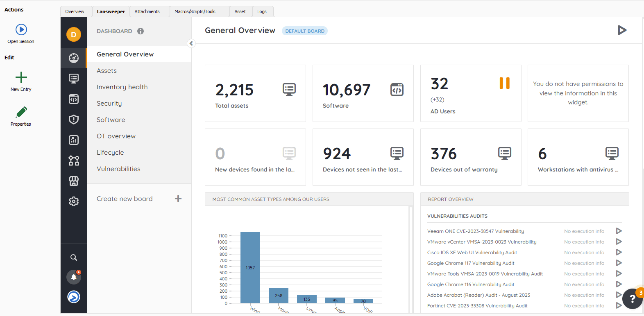
Task: Open the Macros/Scripts/Tools tab
Action: [195, 11]
